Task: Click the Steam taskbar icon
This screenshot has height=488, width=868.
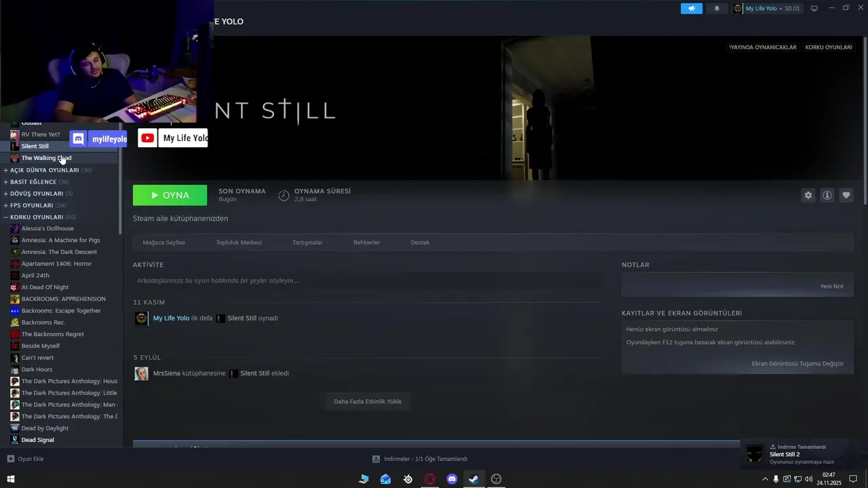Action: pyautogui.click(x=474, y=479)
